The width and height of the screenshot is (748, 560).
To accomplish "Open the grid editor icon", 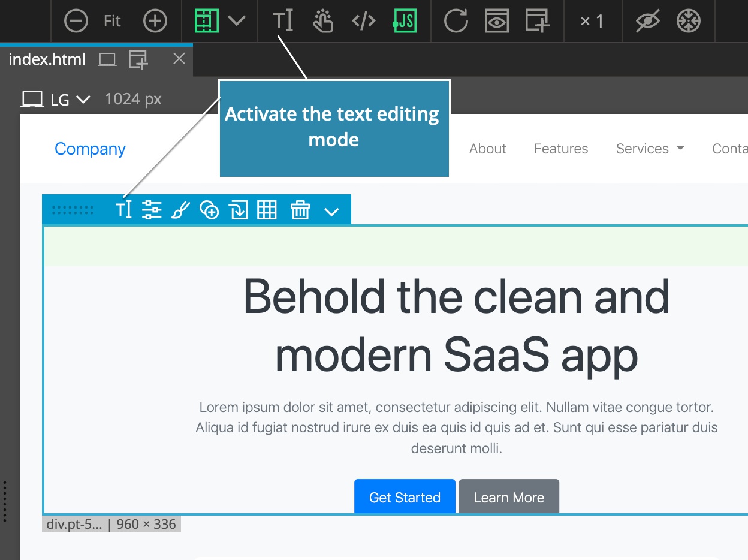I will tap(267, 210).
